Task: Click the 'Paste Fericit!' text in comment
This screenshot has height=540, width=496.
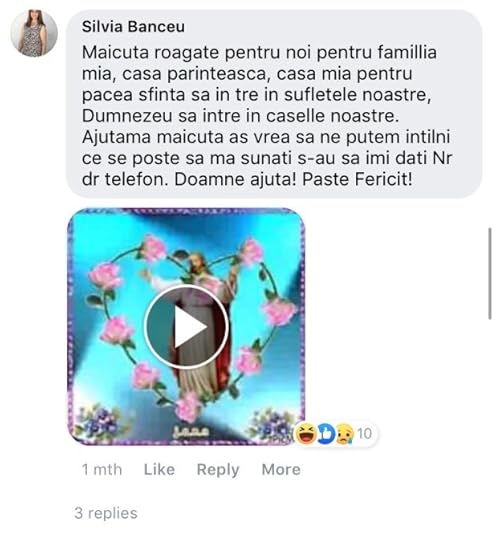Action: click(357, 179)
